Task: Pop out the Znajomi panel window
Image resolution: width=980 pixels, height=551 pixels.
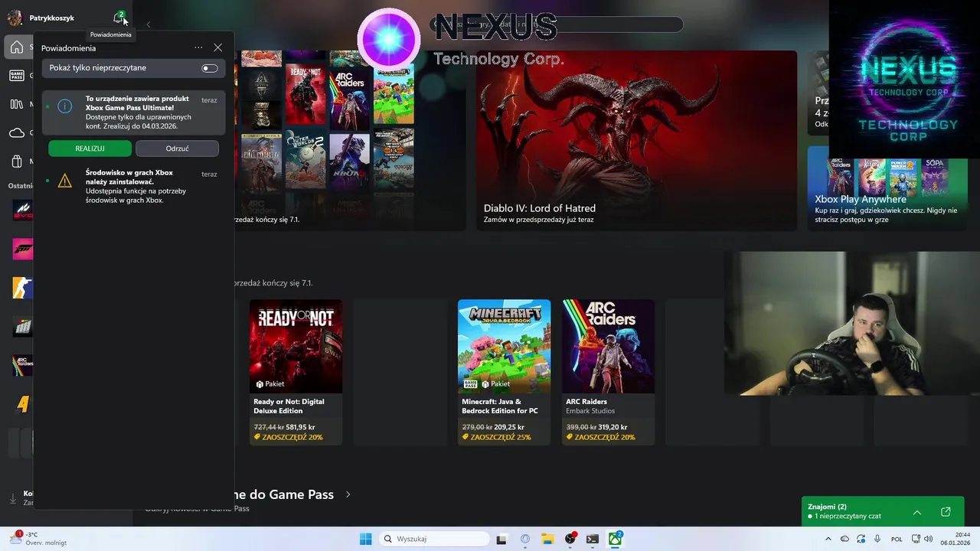Action: pyautogui.click(x=946, y=512)
